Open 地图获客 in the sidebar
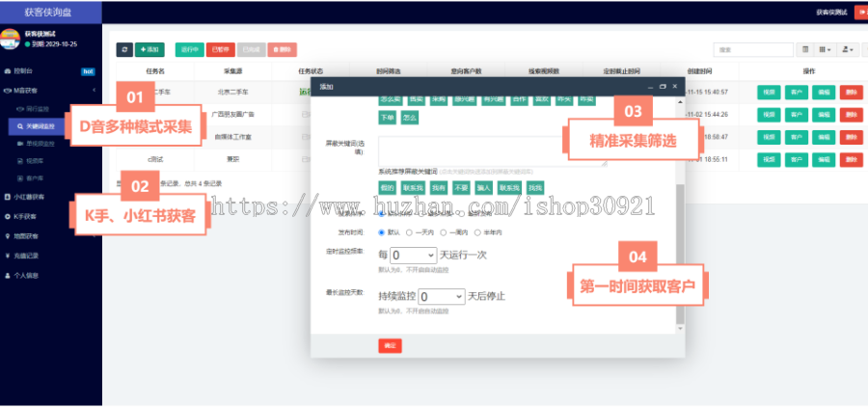868x407 pixels. (x=25, y=237)
